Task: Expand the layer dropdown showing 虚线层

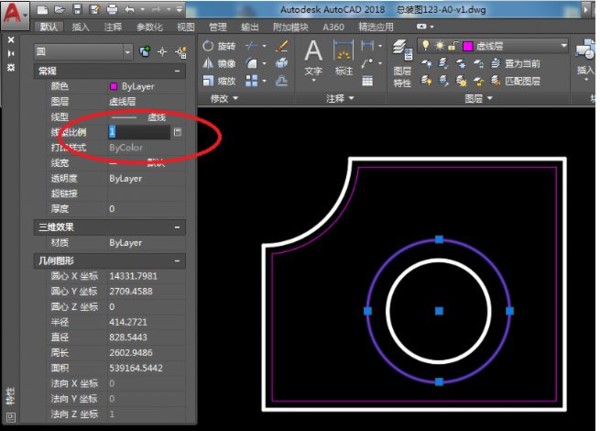Action: [564, 46]
